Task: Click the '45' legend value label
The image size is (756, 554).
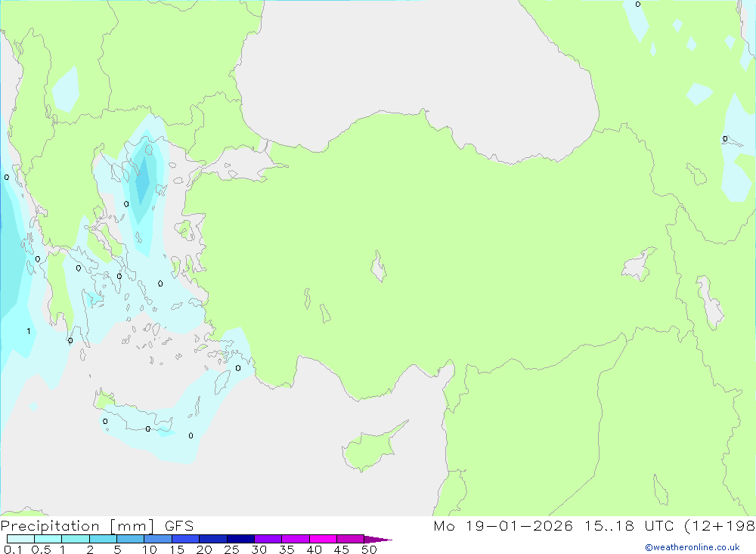Action: 342,549
